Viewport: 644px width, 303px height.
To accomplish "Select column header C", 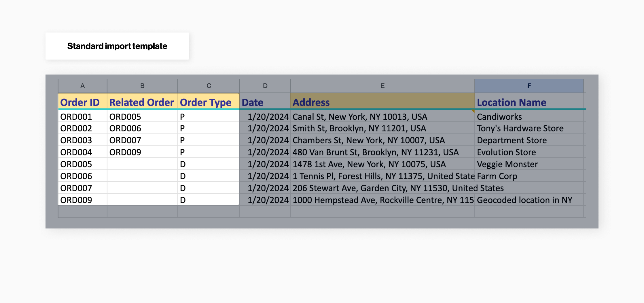I will tap(209, 85).
